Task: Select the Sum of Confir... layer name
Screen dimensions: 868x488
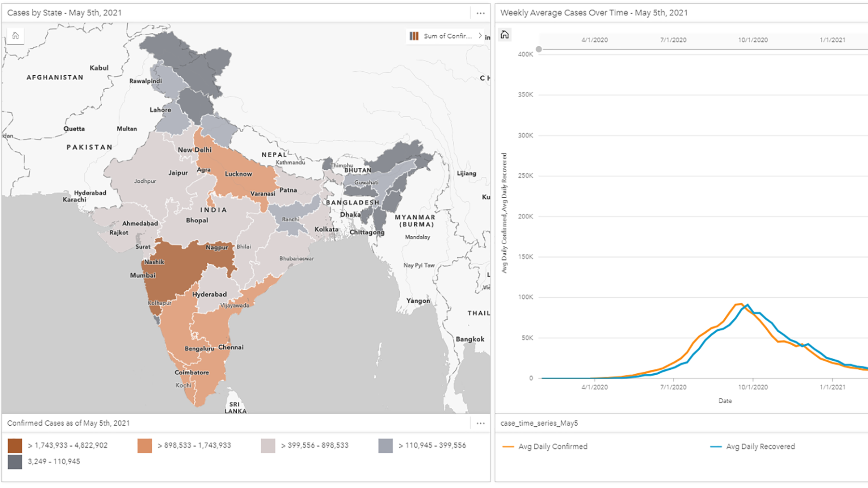Action: click(x=448, y=36)
